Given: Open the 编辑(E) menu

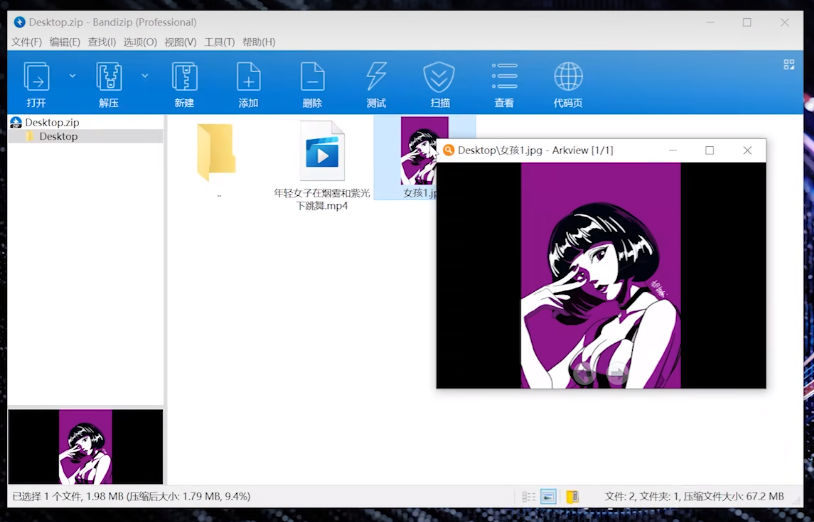Looking at the screenshot, I should click(65, 42).
